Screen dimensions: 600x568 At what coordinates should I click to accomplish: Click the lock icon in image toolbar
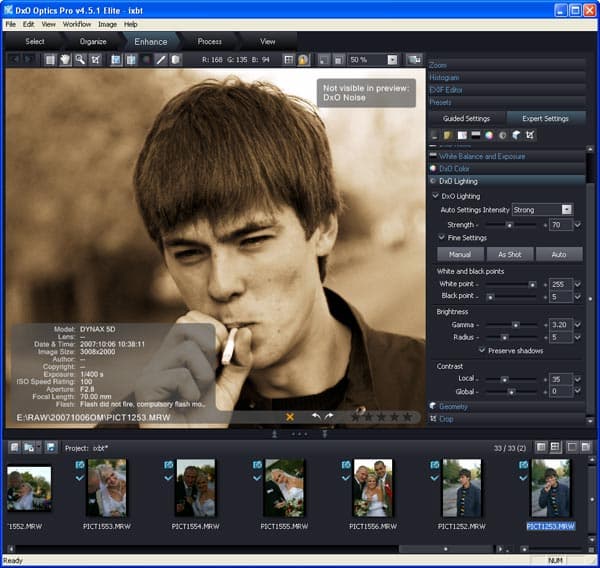pyautogui.click(x=303, y=60)
